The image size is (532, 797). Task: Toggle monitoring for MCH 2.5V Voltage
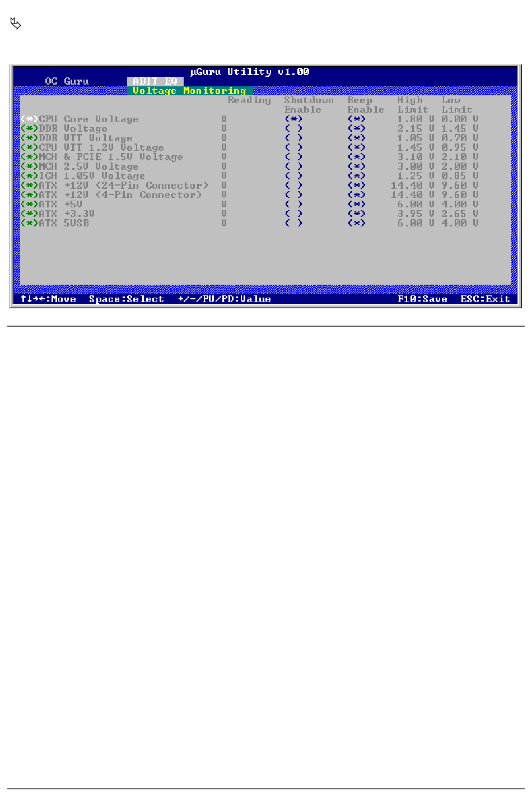pos(29,166)
